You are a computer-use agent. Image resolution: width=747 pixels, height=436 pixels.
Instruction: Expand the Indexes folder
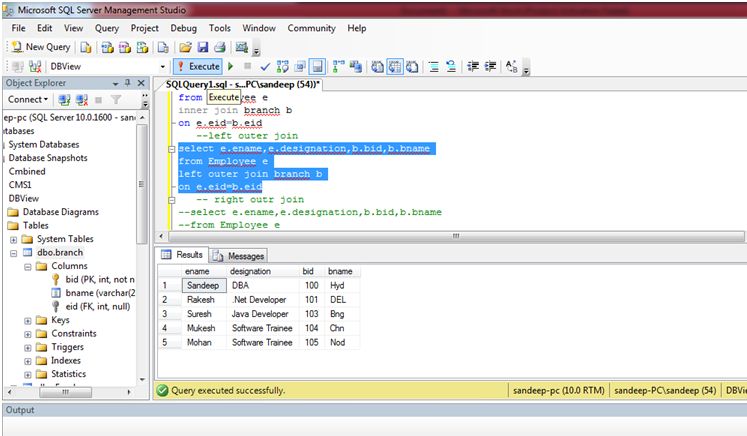(27, 360)
